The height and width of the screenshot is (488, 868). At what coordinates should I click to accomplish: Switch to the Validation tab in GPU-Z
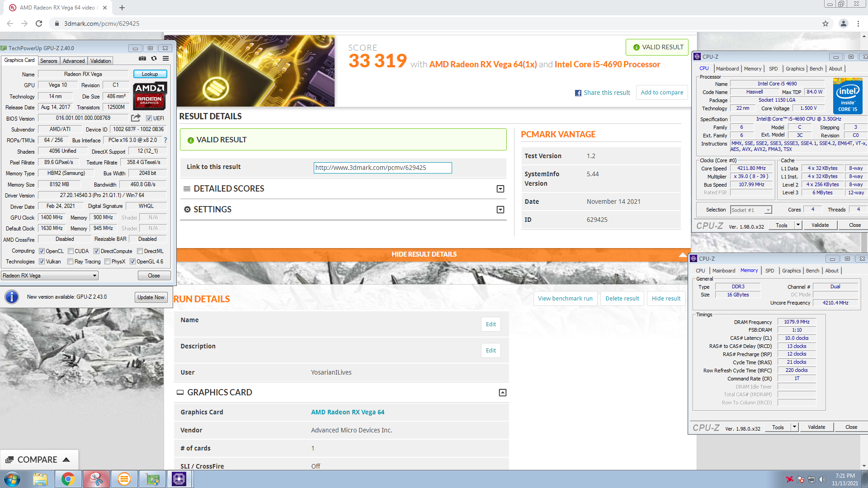point(100,61)
